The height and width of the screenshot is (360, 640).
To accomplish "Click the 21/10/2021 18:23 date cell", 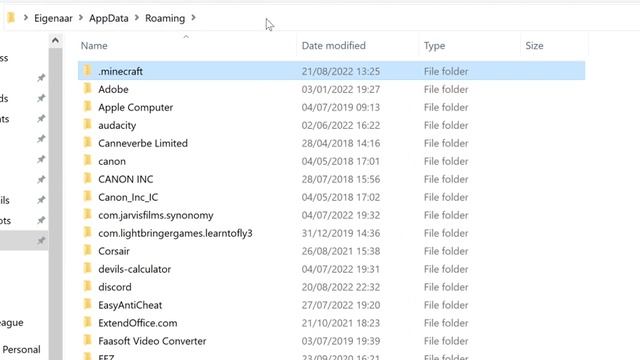I will [x=341, y=323].
